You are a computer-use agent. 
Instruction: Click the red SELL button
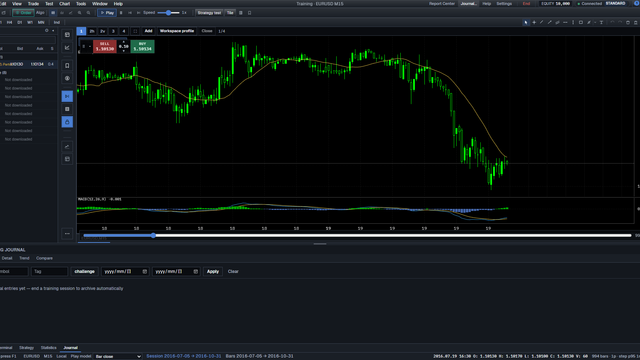(104, 47)
